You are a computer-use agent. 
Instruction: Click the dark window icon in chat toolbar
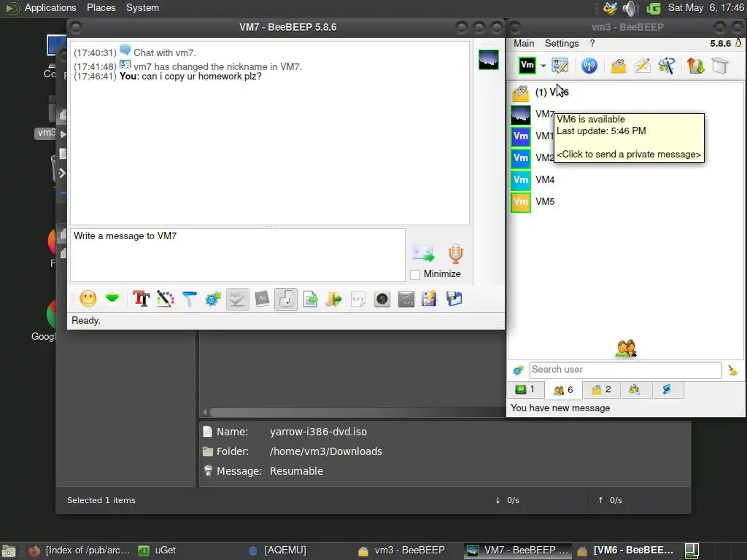tap(406, 299)
